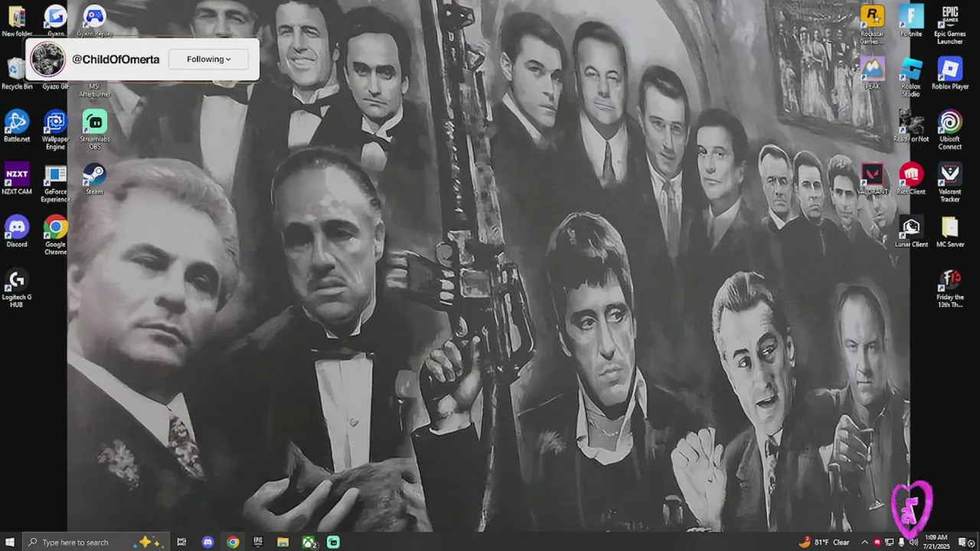Launch Fortnite from the desktop
The image size is (980, 551).
(x=911, y=21)
